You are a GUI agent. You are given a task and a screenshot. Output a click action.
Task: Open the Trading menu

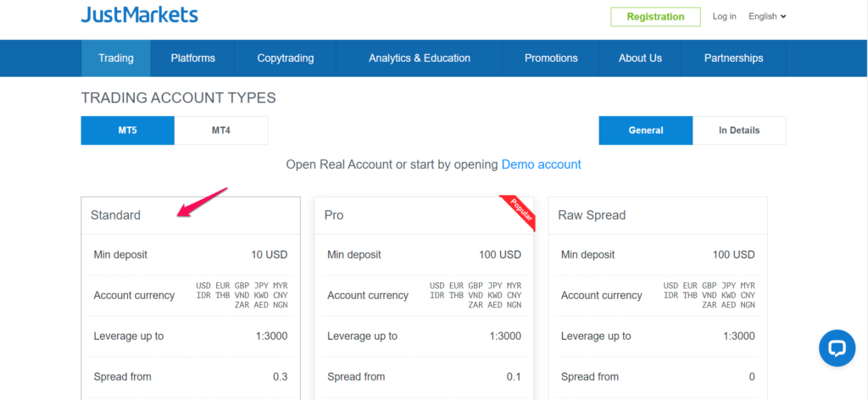(x=115, y=58)
